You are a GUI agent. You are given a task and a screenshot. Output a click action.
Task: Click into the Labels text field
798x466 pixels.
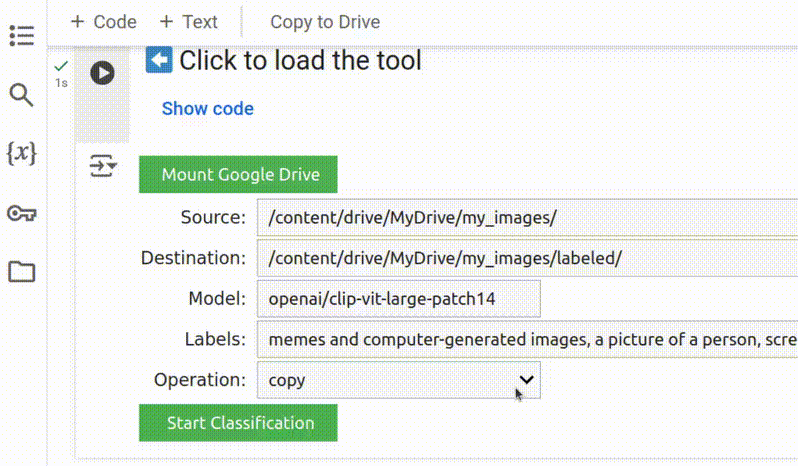(x=526, y=339)
